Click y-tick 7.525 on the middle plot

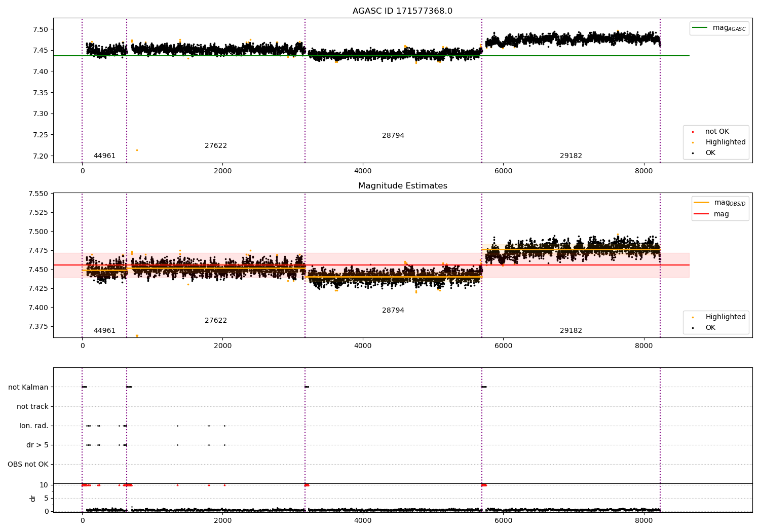coord(39,213)
